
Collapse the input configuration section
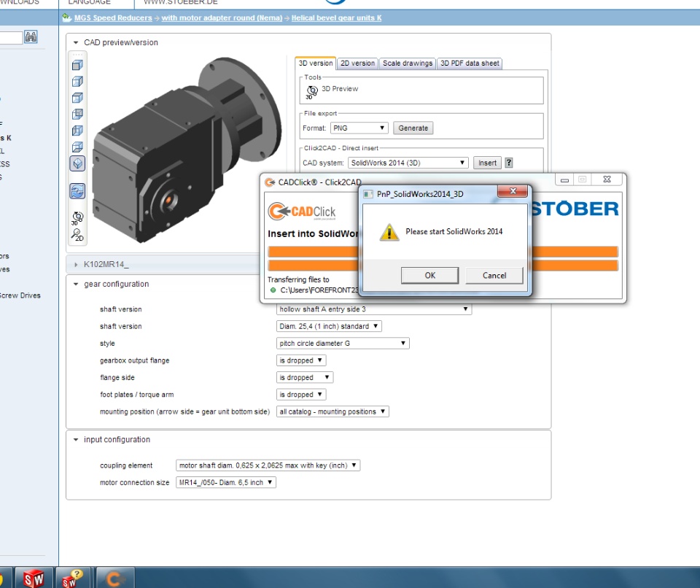[x=75, y=440]
